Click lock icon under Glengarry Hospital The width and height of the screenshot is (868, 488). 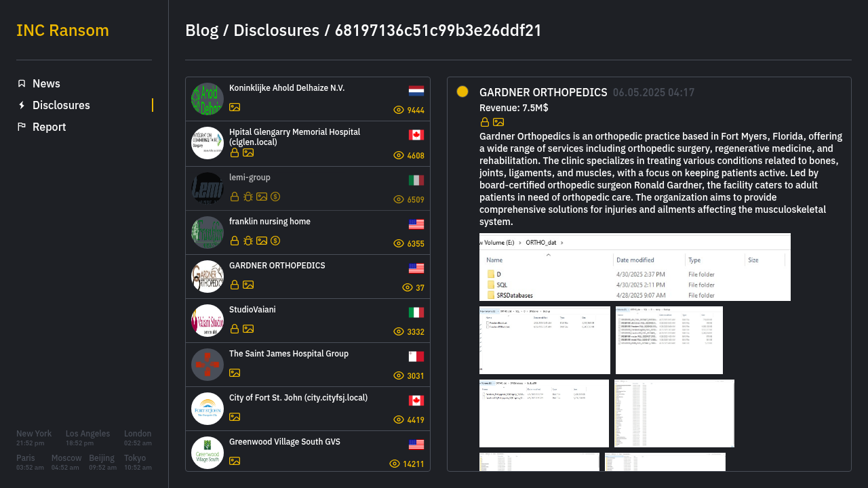click(235, 152)
